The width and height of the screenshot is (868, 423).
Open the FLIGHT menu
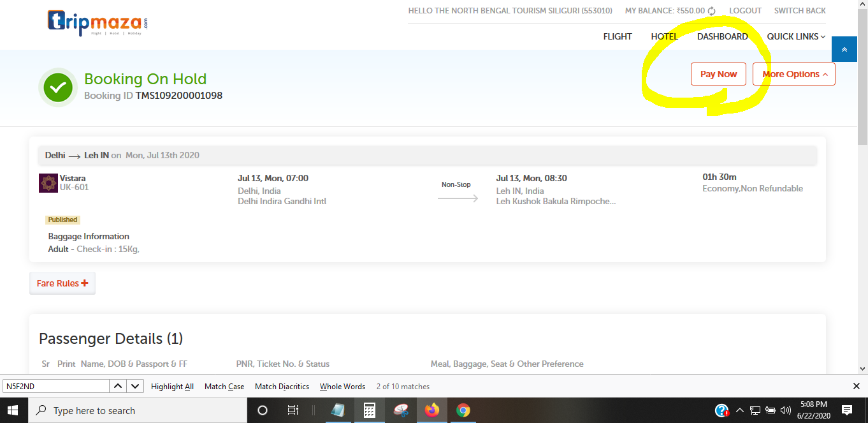[618, 36]
